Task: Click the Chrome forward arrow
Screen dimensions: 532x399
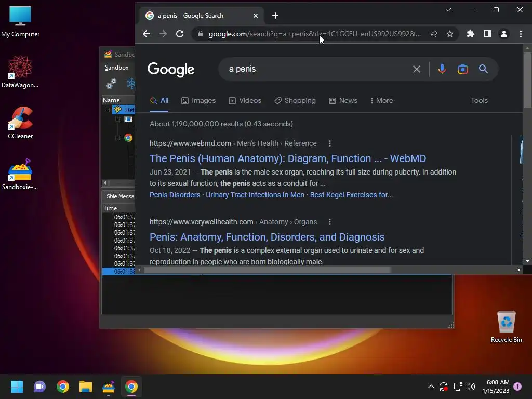Action: (163, 34)
